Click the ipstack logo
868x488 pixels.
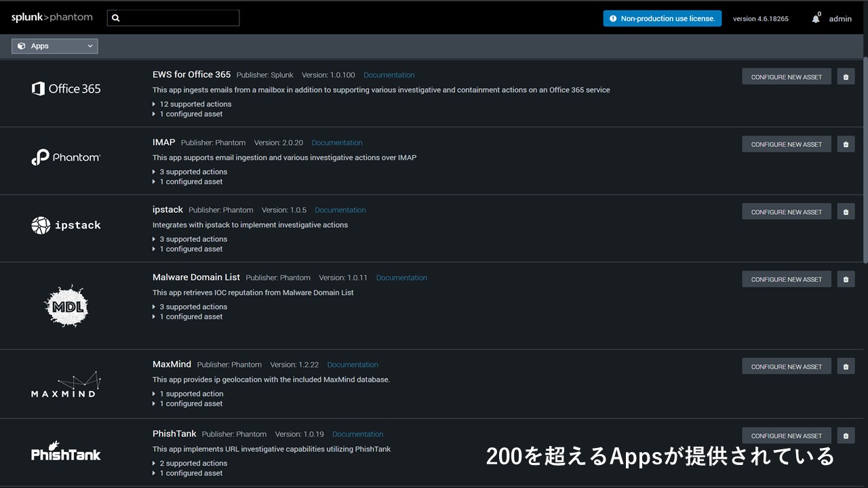(66, 225)
